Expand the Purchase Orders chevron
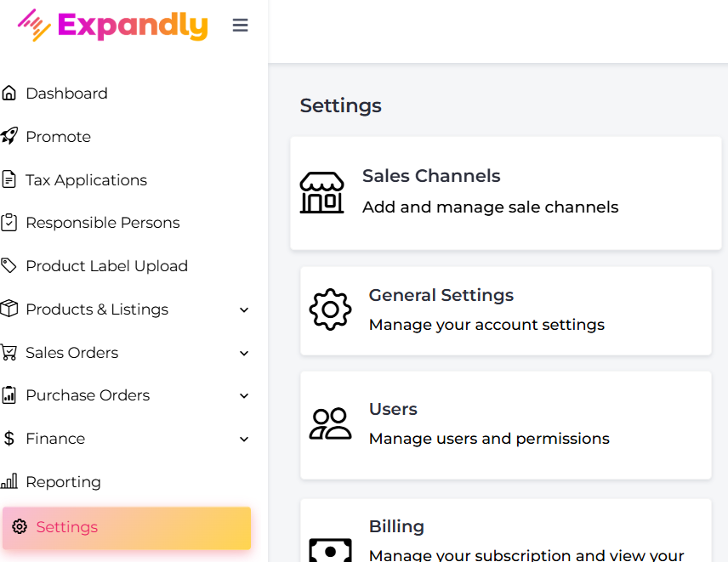The image size is (728, 562). coord(244,395)
